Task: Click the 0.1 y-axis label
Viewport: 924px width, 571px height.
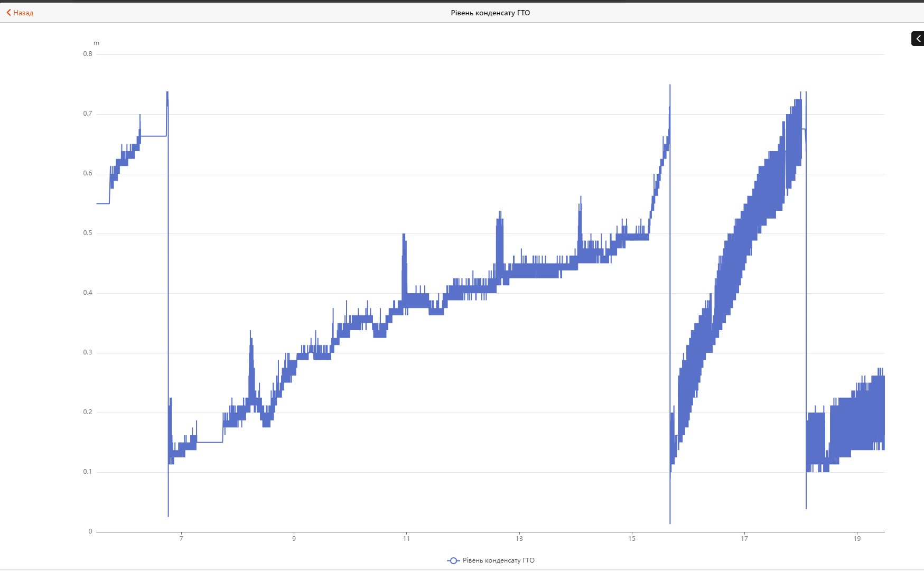Action: 87,472
